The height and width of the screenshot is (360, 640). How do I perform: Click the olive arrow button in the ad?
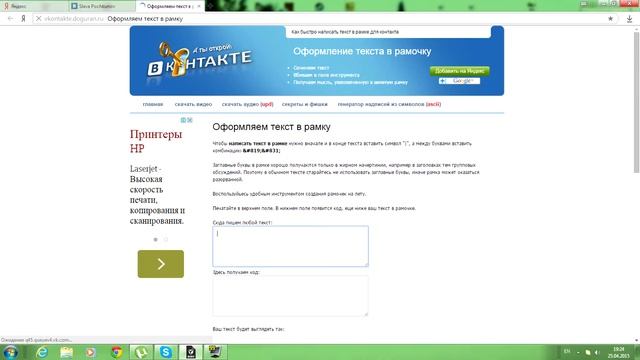[161, 264]
